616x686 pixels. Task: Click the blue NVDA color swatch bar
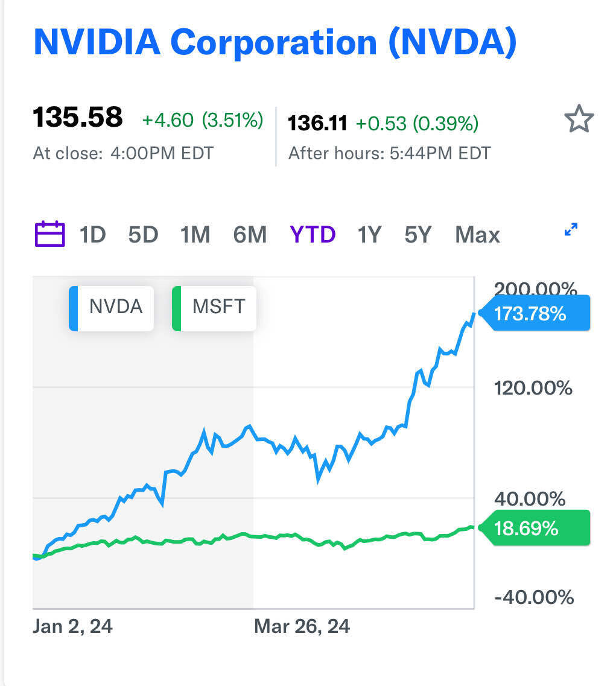click(73, 308)
